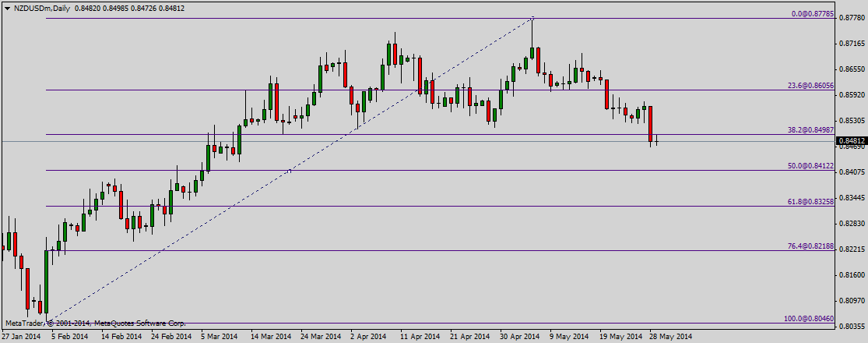Click the 0.82830 price axis label
868x343 pixels.
pyautogui.click(x=851, y=224)
